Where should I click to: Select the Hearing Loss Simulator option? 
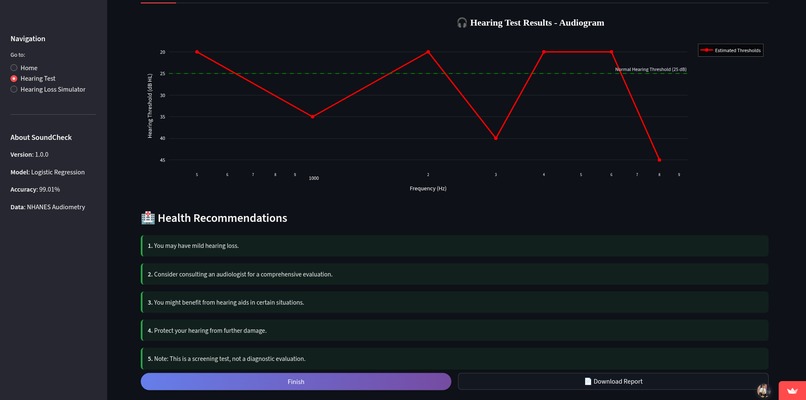tap(14, 89)
